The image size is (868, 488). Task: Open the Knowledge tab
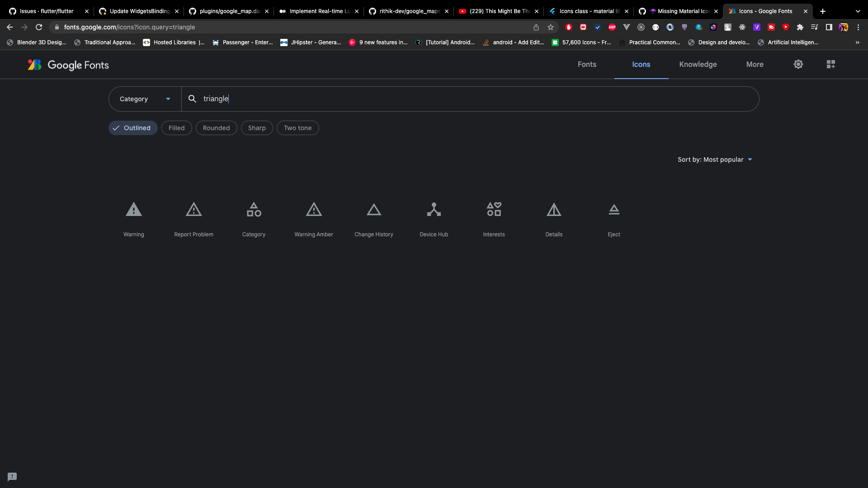point(698,64)
